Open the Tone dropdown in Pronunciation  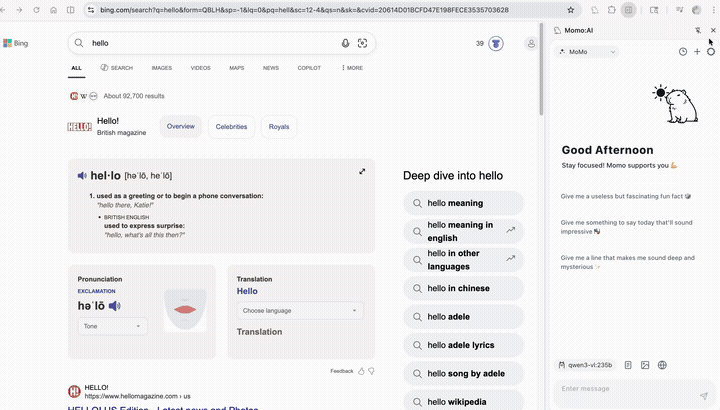[112, 326]
